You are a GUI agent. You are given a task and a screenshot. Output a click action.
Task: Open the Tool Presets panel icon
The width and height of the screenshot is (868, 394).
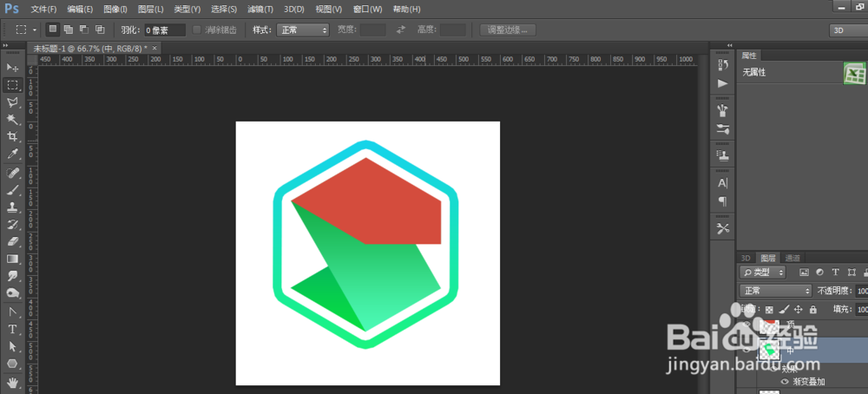click(722, 228)
